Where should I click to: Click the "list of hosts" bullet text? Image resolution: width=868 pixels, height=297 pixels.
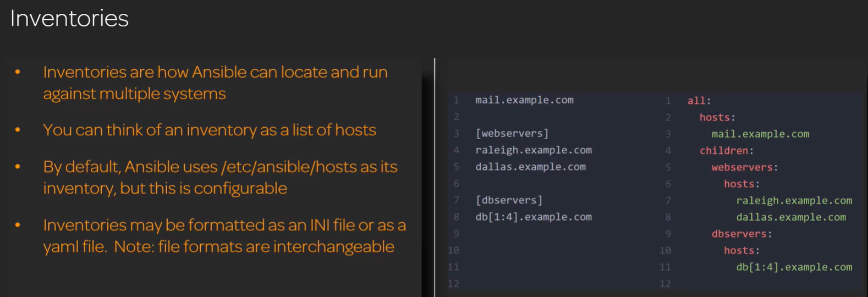(x=209, y=130)
